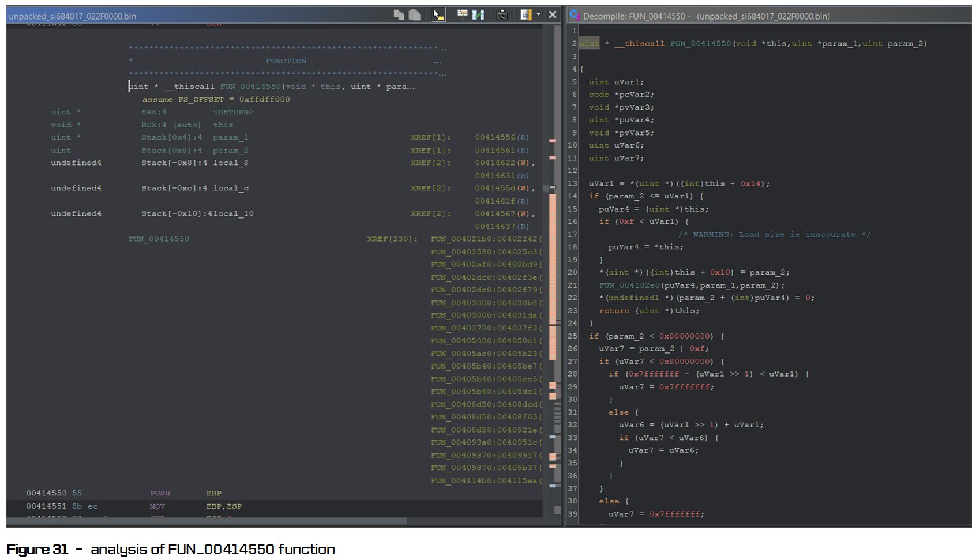Click the Copy icon in listing toolbar
This screenshot has height=560, width=976.
[399, 15]
